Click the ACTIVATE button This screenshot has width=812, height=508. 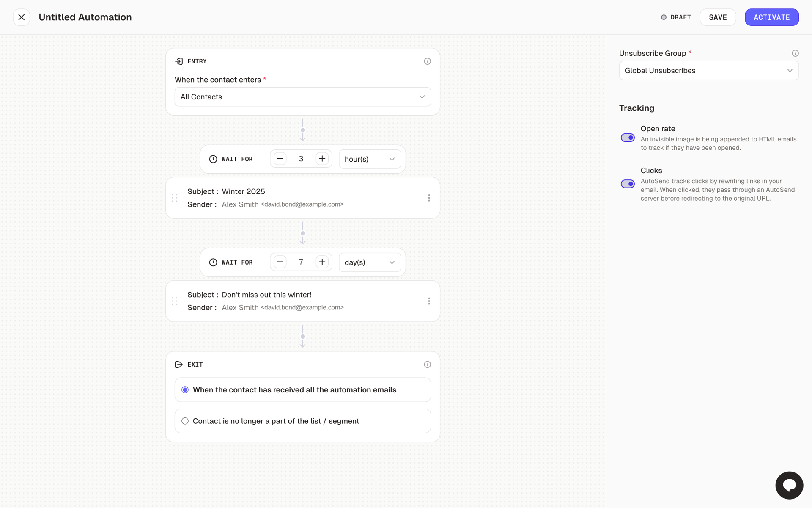coord(771,17)
